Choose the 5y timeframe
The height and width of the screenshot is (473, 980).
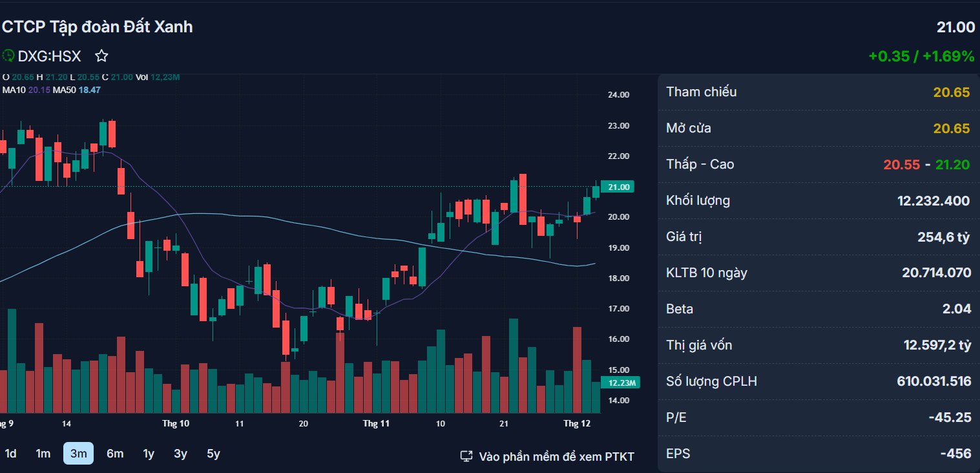coord(213,454)
